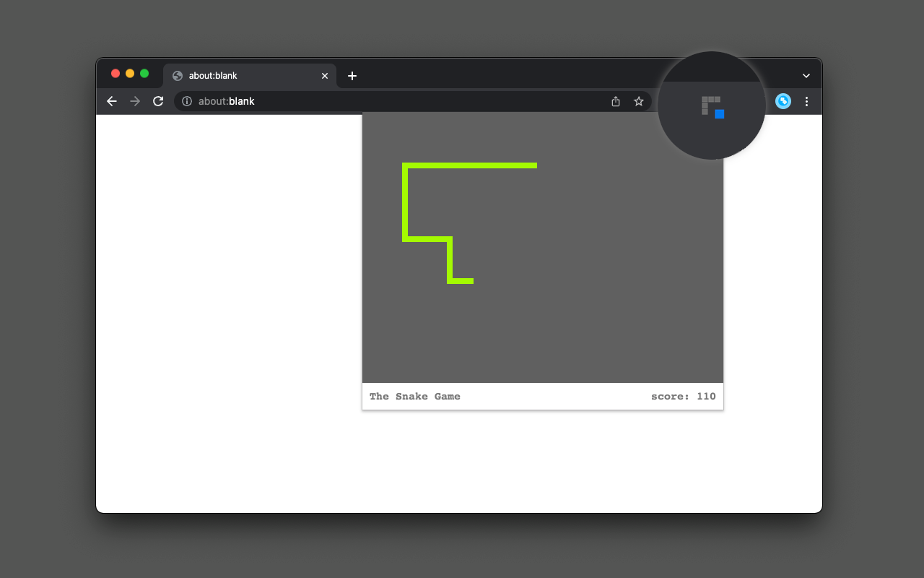Click 'The Snake Game' title text
Screen dimensions: 924x578
point(415,396)
